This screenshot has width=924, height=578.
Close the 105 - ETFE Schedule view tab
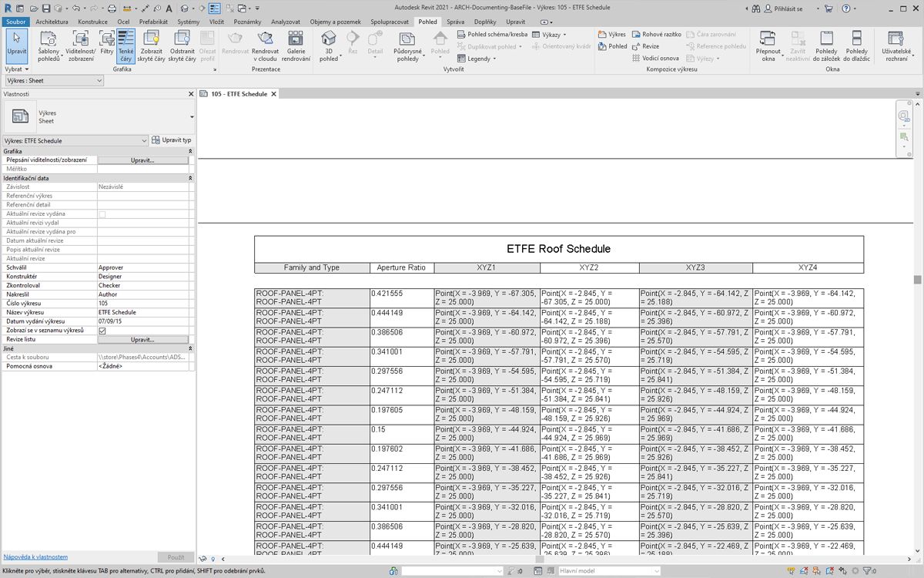pos(273,94)
